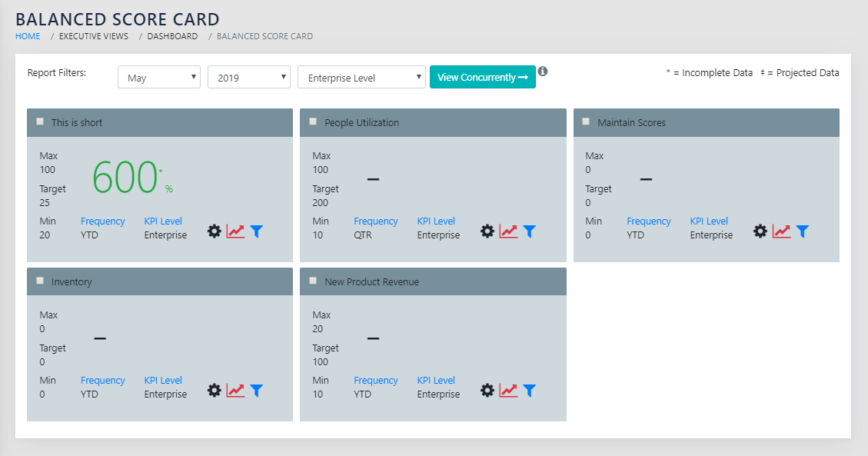
Task: Show trend chart for New Product Revenue
Action: tap(508, 391)
